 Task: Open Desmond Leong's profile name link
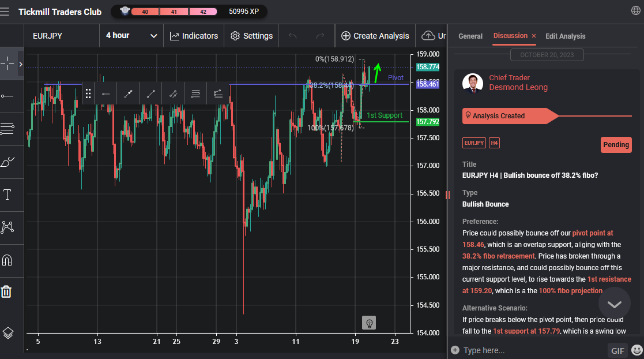coord(518,87)
